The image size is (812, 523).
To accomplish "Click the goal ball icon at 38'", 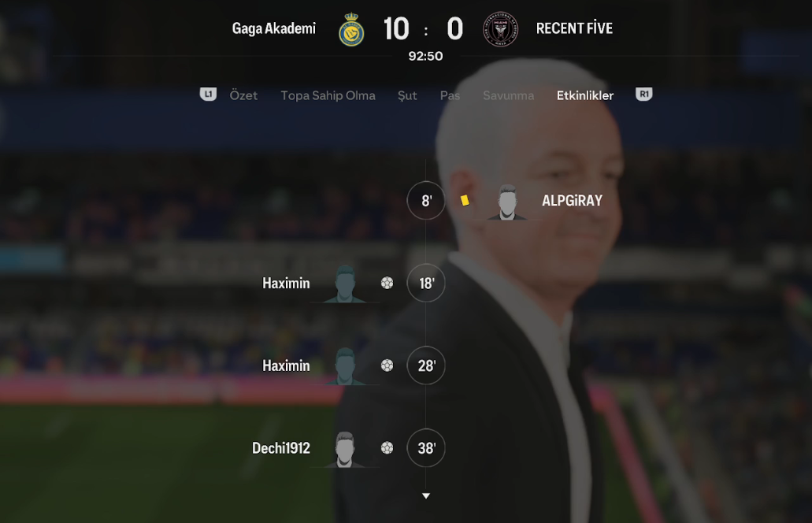I will click(x=387, y=448).
